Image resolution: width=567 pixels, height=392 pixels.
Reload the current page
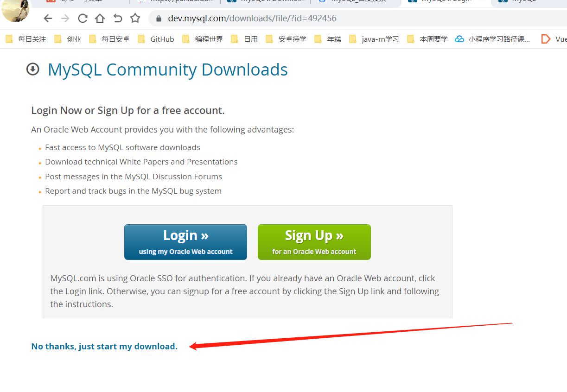tap(83, 19)
